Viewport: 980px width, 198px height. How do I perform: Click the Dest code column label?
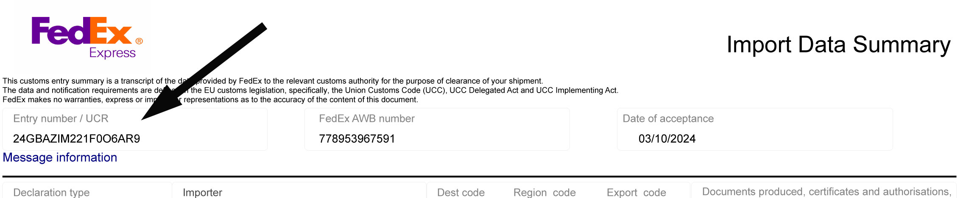461,192
